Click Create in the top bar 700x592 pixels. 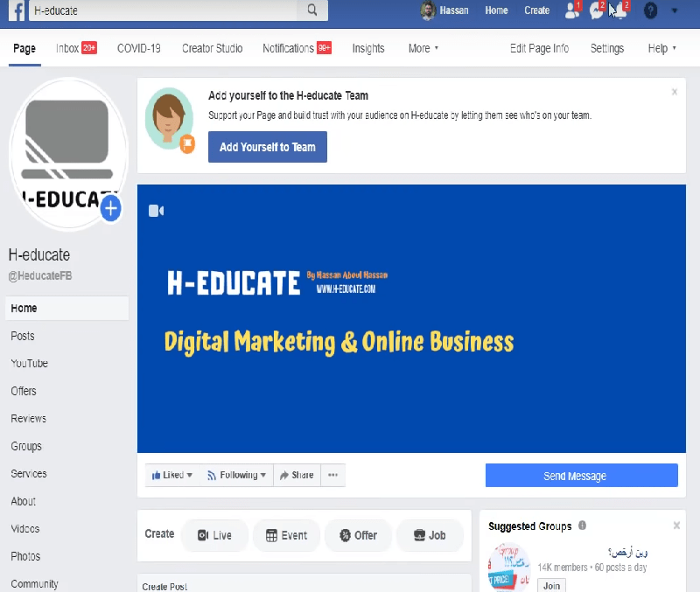tap(536, 10)
